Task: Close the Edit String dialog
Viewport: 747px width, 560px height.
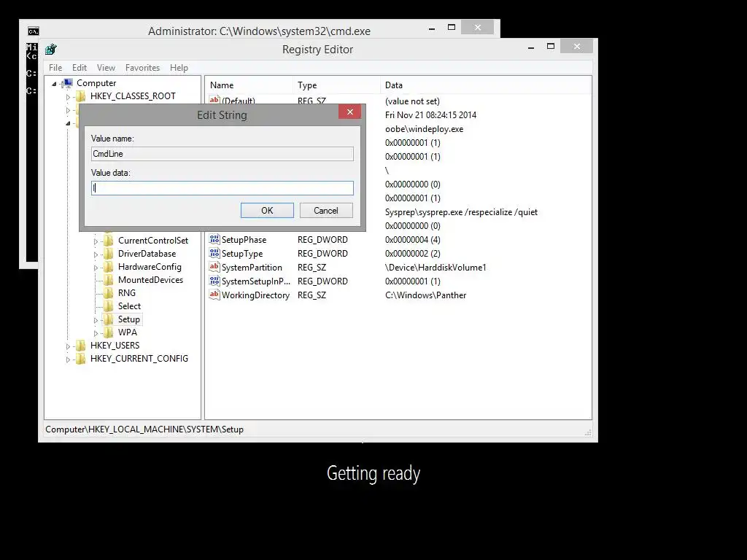Action: coord(349,112)
